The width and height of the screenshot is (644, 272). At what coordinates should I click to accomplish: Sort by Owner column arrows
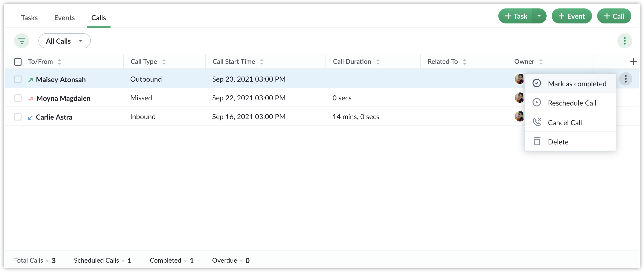pos(540,62)
